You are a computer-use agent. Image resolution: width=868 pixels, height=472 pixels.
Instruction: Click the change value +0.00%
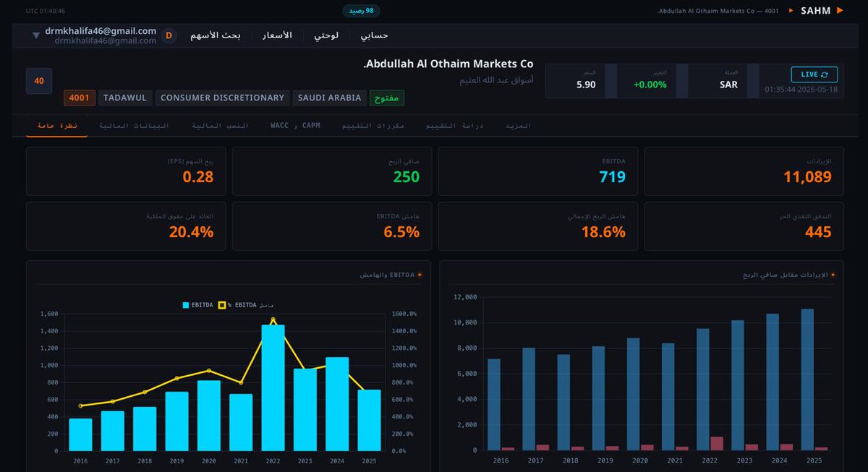pyautogui.click(x=650, y=85)
